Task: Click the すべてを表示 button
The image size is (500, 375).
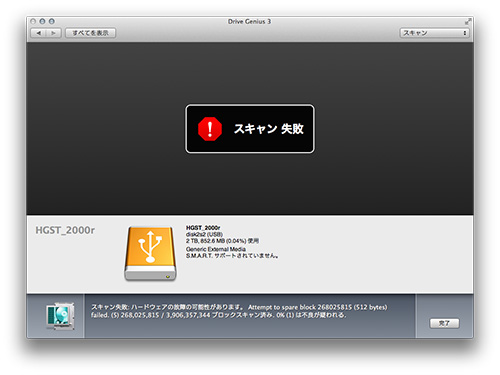Action: point(90,33)
